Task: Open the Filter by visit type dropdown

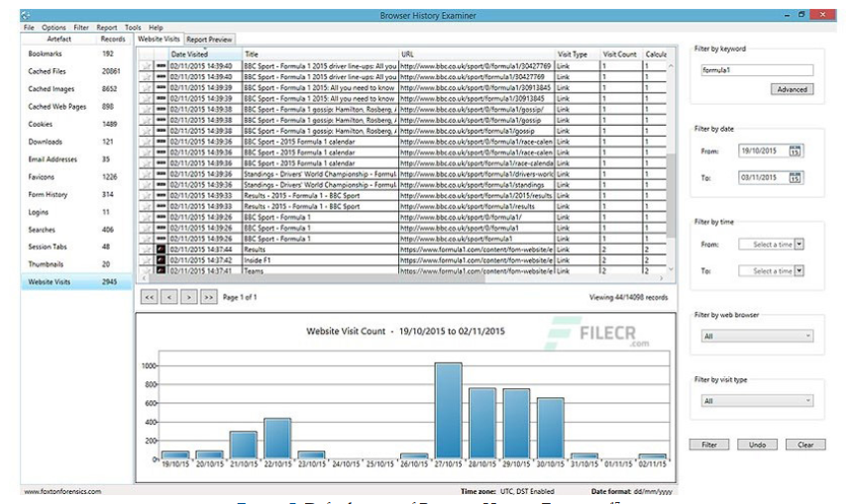Action: click(757, 401)
